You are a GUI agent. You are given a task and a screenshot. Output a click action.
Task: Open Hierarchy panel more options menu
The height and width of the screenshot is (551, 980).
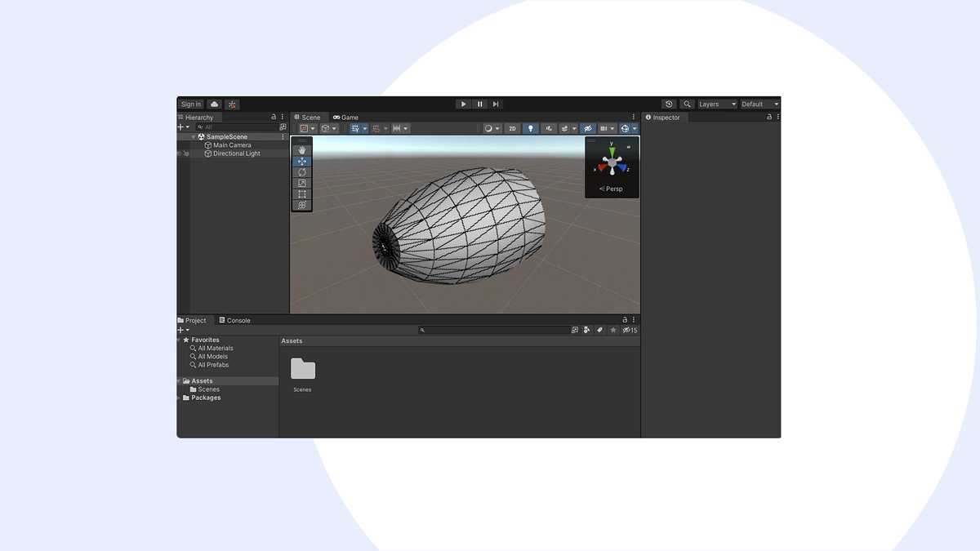point(283,117)
